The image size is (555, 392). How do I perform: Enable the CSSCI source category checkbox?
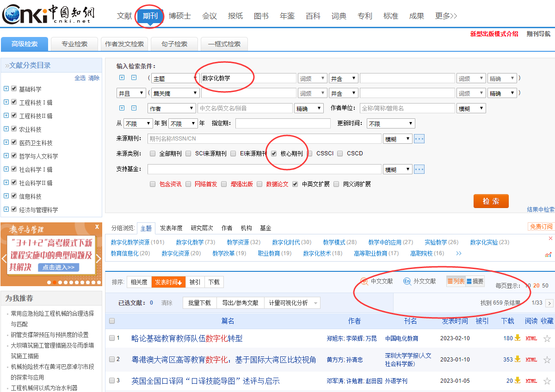click(x=310, y=153)
